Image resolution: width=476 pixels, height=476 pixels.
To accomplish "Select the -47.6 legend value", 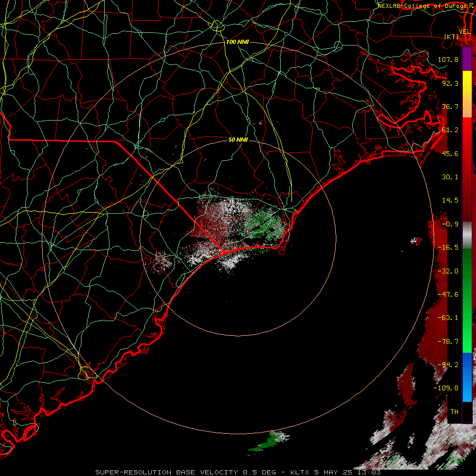I will (x=448, y=295).
